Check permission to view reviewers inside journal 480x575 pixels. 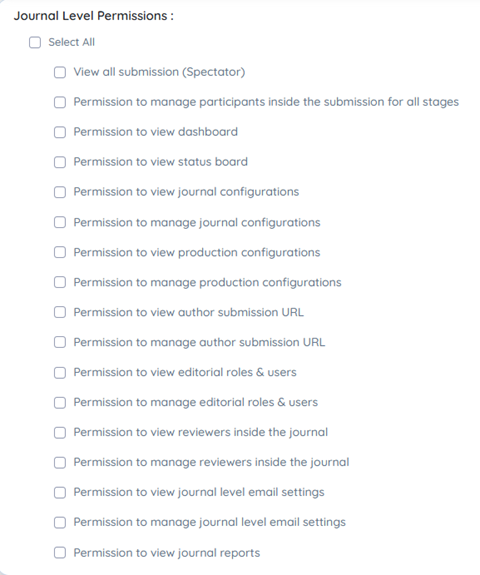[60, 433]
